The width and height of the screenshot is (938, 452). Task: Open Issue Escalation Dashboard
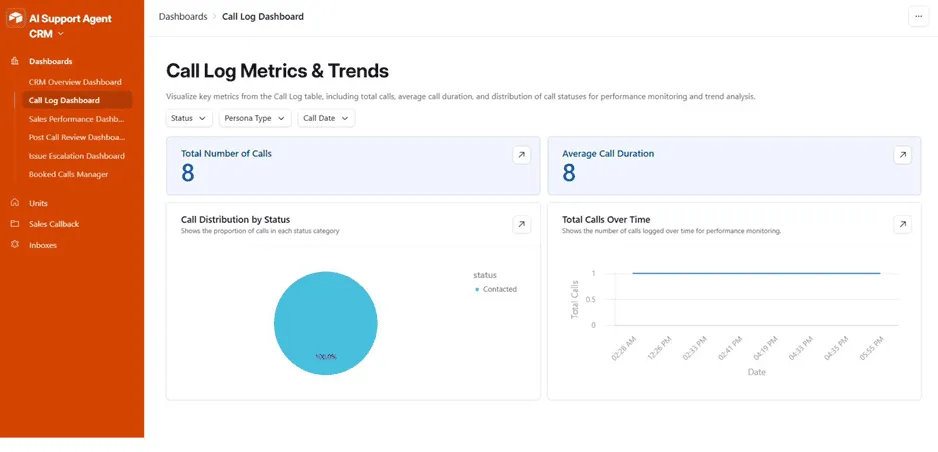tap(77, 156)
